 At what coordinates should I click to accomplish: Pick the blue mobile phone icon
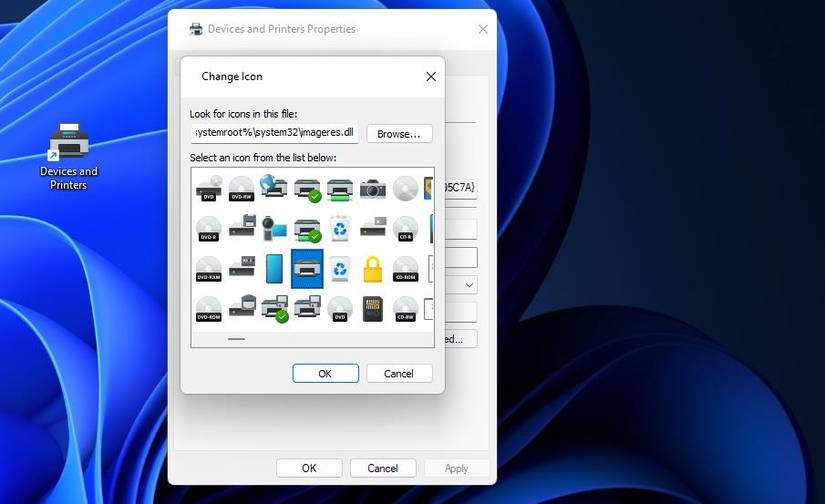pyautogui.click(x=274, y=269)
